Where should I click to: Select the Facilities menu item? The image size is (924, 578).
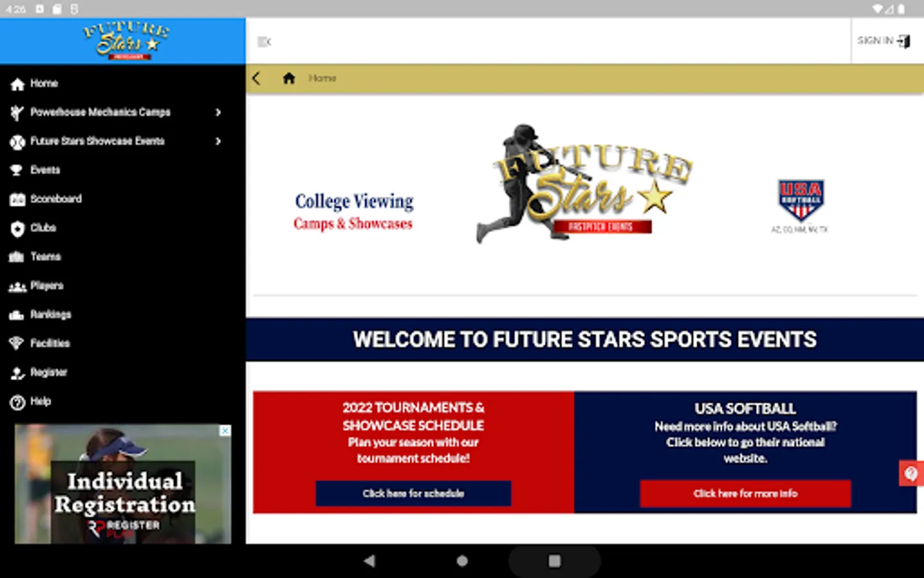(x=50, y=344)
